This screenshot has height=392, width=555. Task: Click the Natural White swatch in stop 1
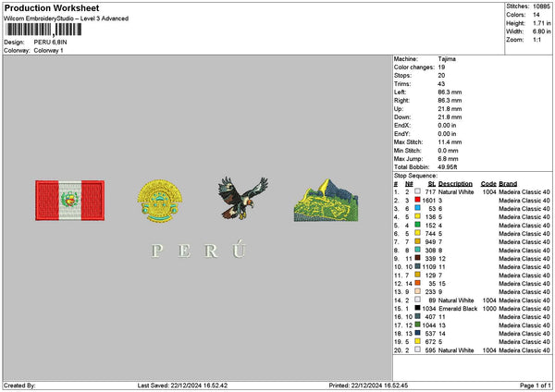[x=418, y=191]
